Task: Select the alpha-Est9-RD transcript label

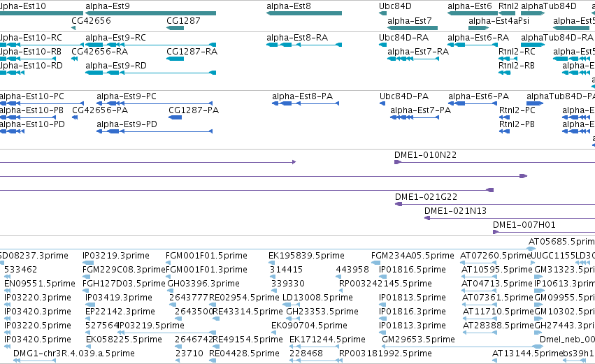Action: (116, 66)
